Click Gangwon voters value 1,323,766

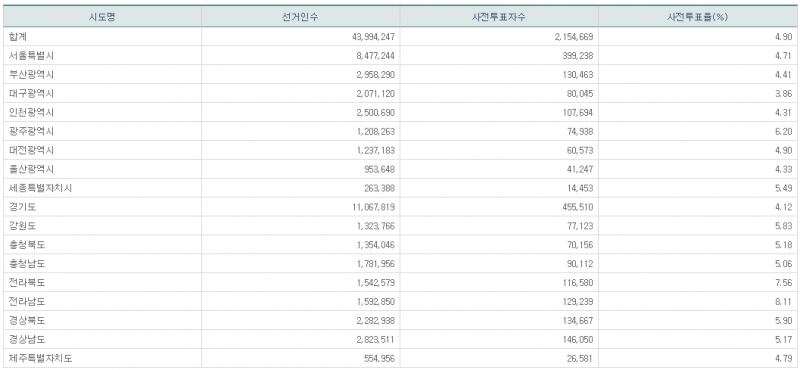375,226
